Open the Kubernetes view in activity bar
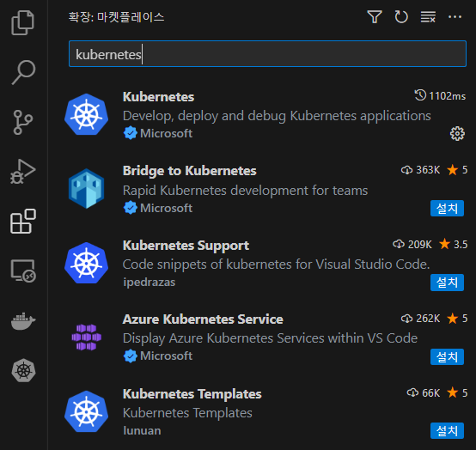The width and height of the screenshot is (476, 450). [x=23, y=370]
